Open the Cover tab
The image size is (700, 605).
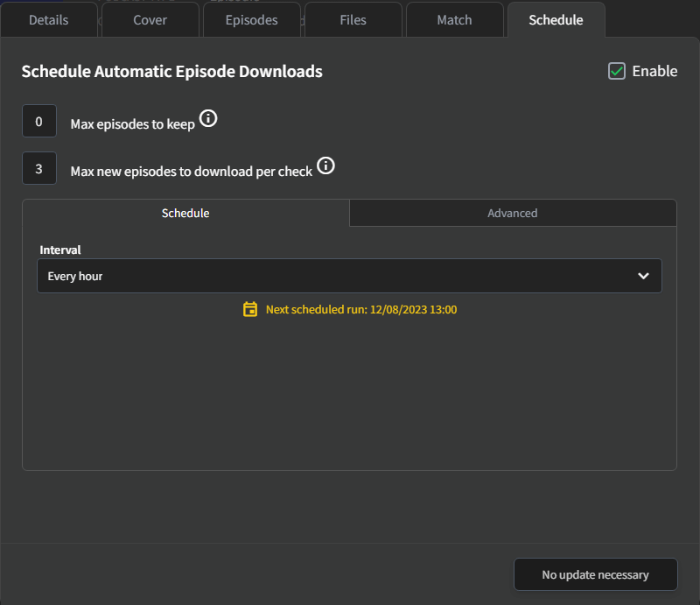[x=150, y=20]
